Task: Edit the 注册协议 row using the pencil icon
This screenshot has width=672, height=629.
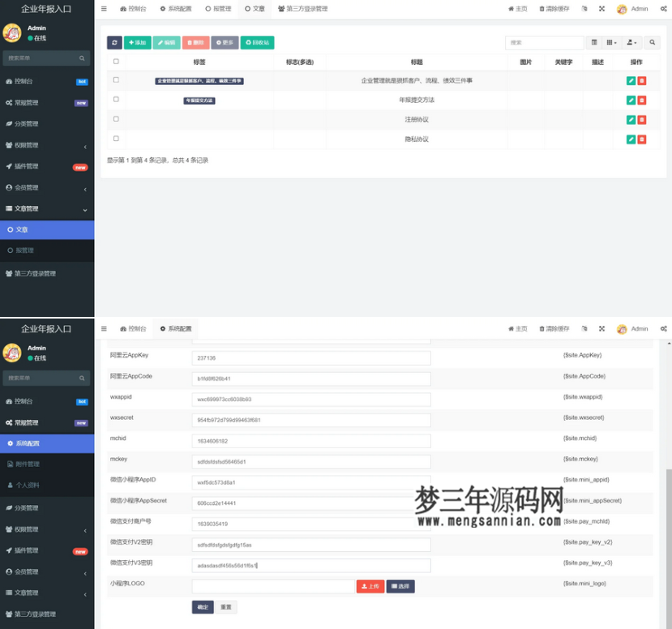Action: tap(631, 118)
